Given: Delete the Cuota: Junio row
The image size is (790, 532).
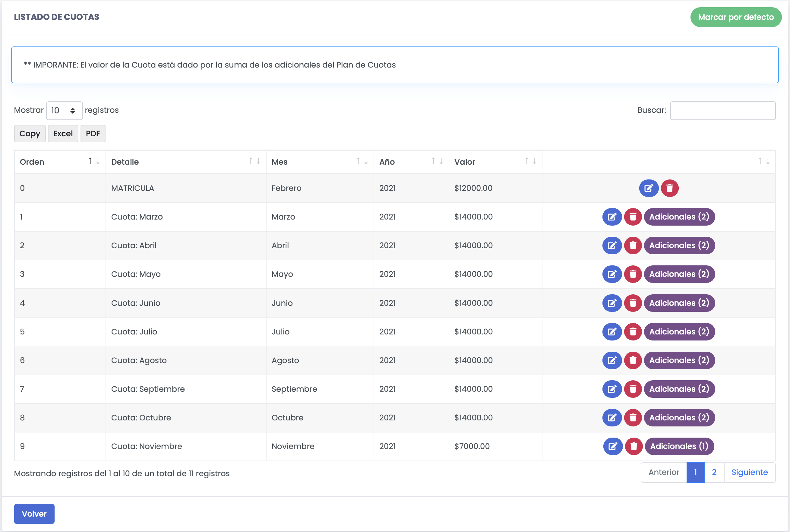Looking at the screenshot, I should click(x=633, y=303).
